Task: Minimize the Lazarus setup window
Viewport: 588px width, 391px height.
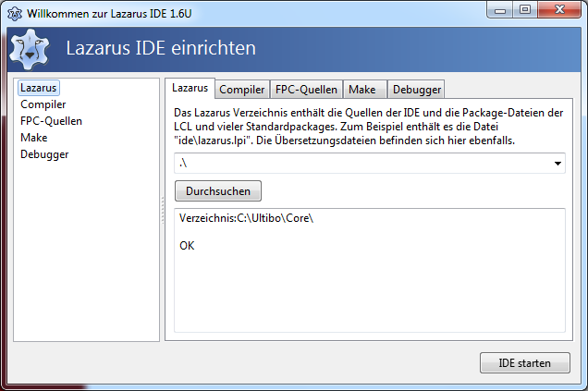Action: tap(500, 10)
